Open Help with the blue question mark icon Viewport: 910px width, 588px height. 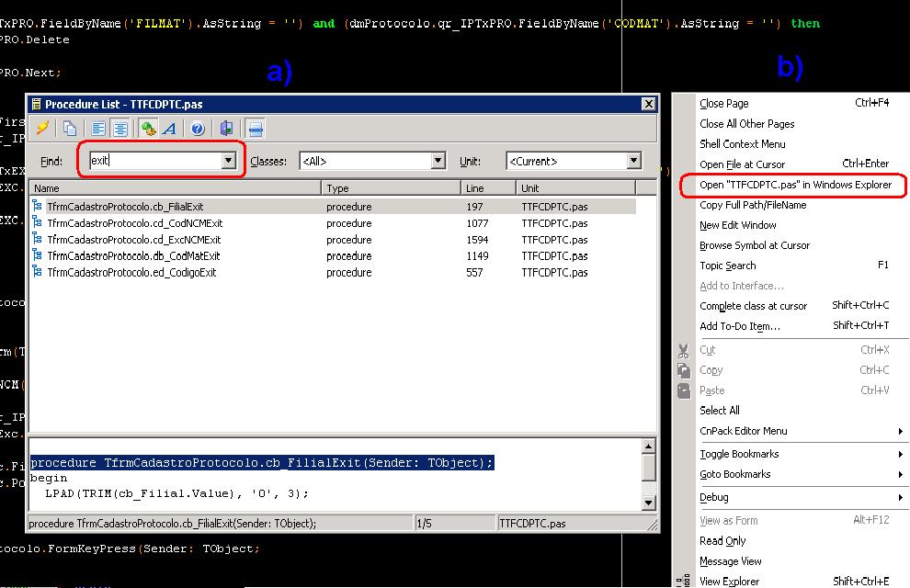pos(198,128)
